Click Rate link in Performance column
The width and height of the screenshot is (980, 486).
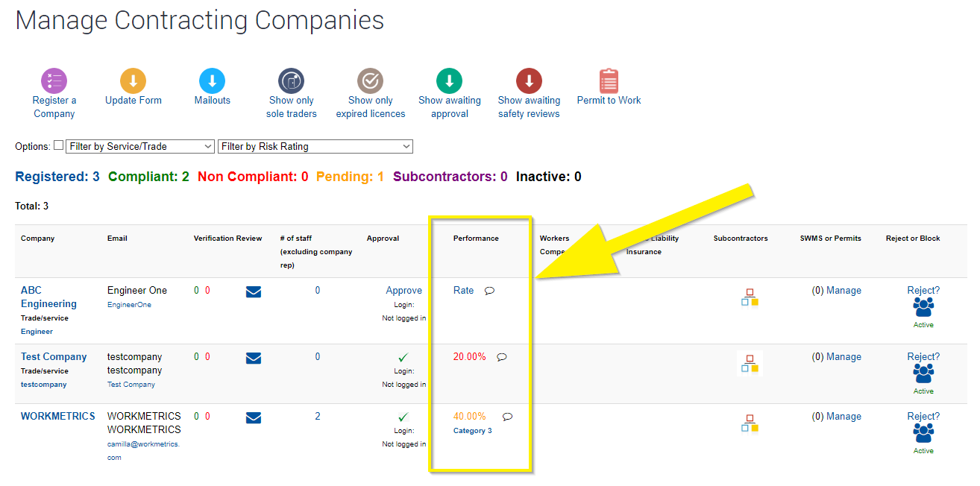[463, 291]
